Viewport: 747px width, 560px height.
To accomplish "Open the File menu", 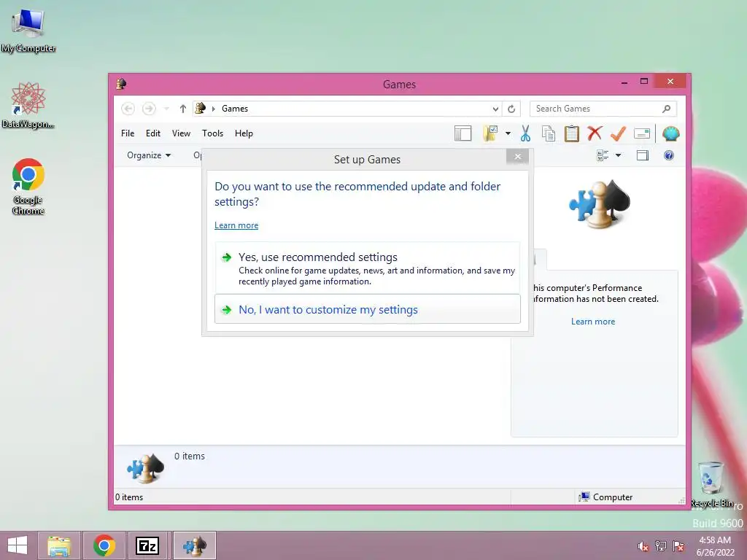I will [x=128, y=133].
